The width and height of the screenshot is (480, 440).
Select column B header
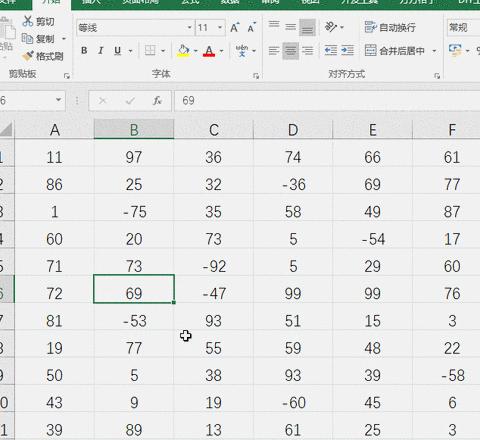[x=134, y=130]
